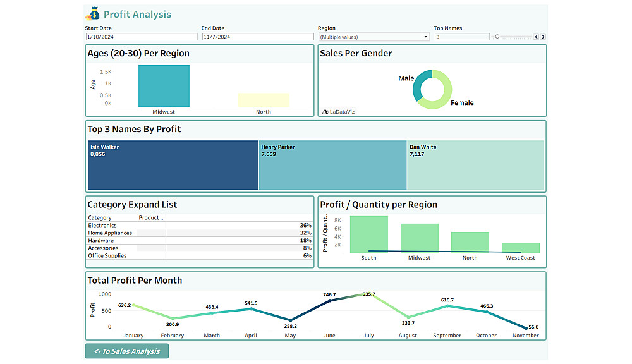This screenshot has width=632, height=364.
Task: Click the November 56.6 data point
Action: [x=526, y=328]
